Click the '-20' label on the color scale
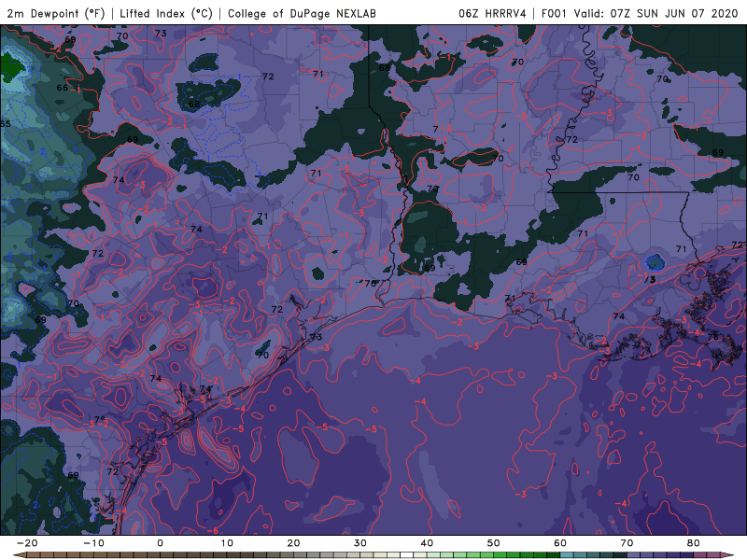Viewport: 747px width, 560px height. (27, 543)
